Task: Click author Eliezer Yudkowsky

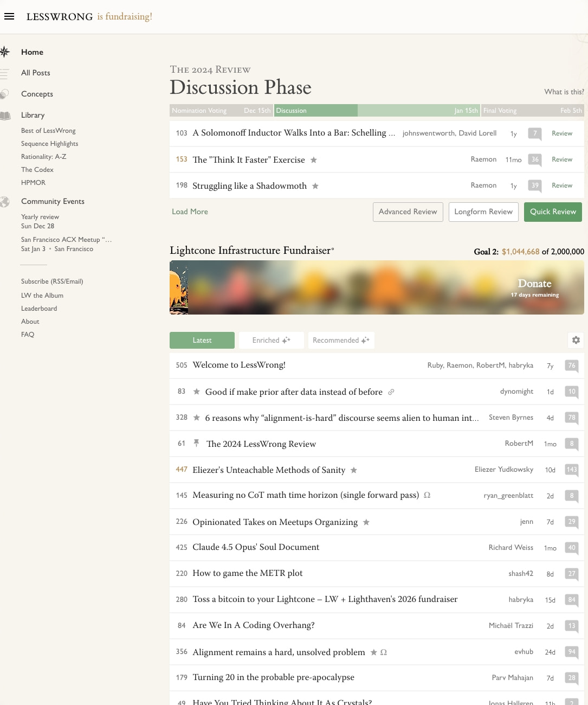Action: click(x=504, y=470)
